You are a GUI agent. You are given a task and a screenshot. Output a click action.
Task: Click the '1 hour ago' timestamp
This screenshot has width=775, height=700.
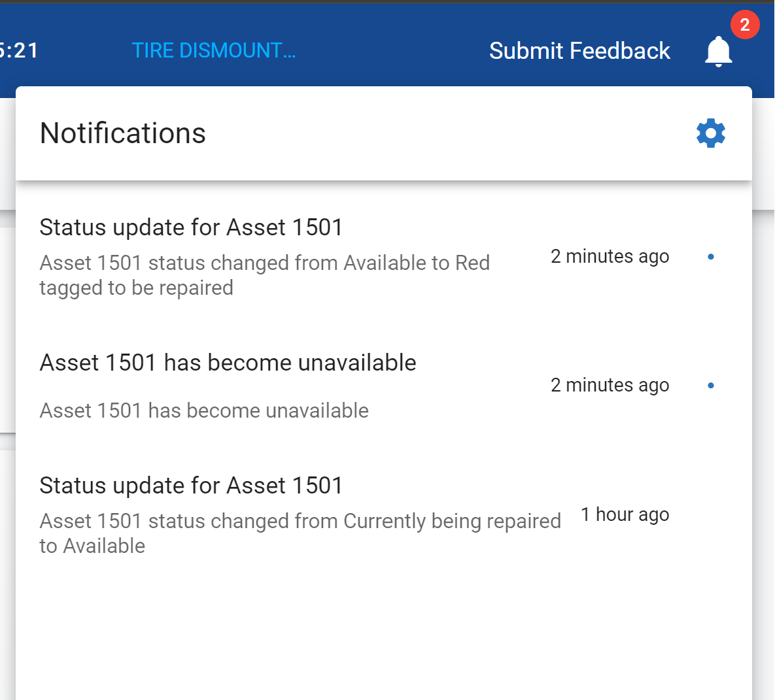coord(625,515)
